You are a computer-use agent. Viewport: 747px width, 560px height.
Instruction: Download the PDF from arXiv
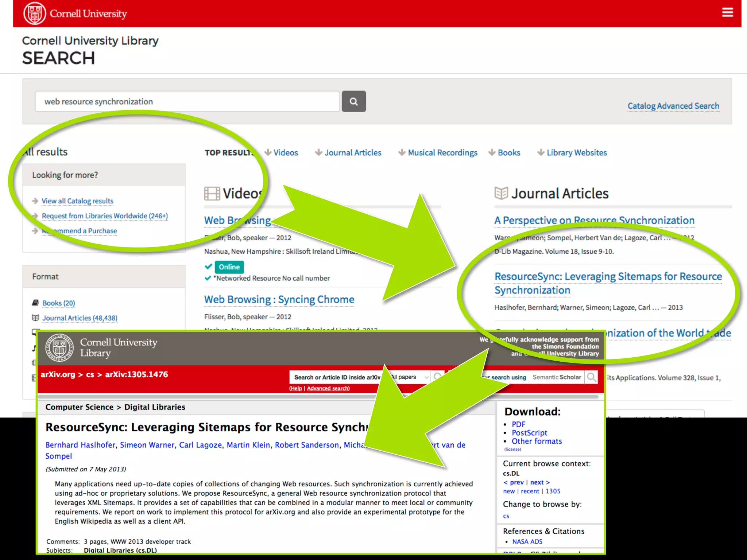click(x=518, y=424)
